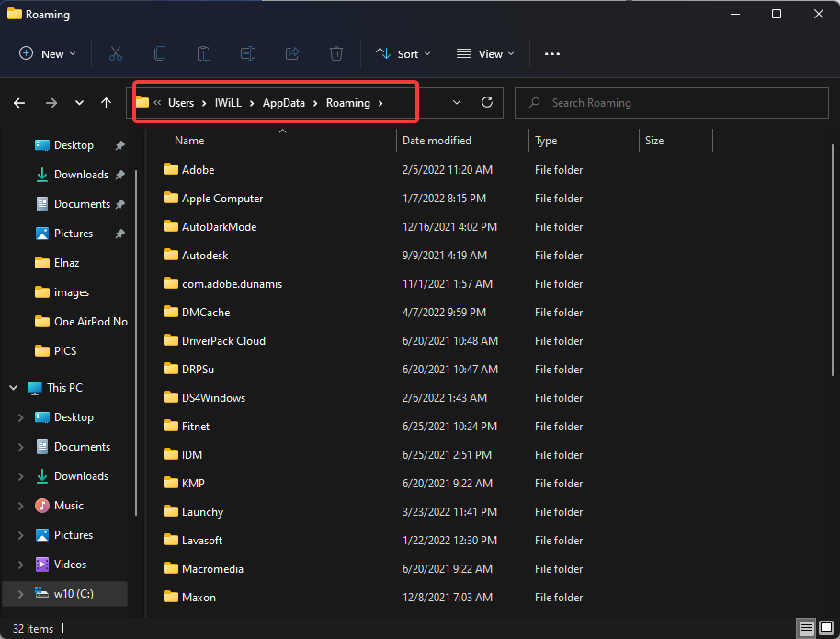Open recent locations dropdown chevron
The height and width of the screenshot is (639, 840).
click(x=79, y=103)
